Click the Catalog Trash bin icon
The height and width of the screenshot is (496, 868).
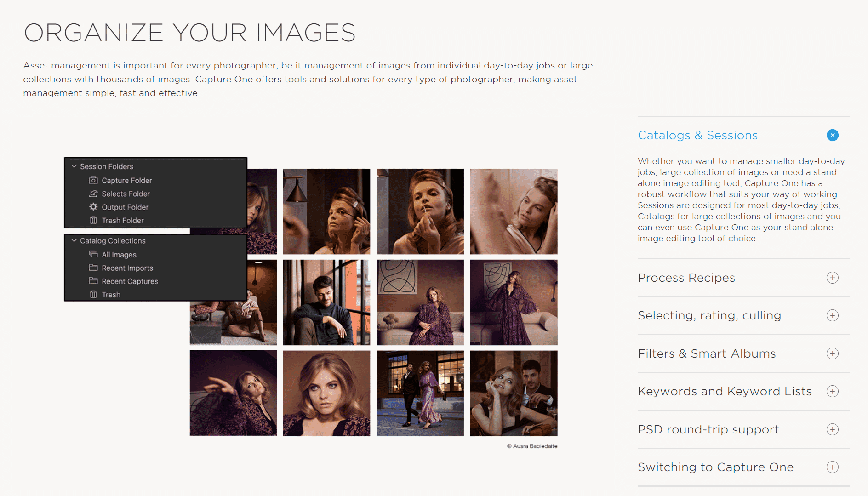93,294
